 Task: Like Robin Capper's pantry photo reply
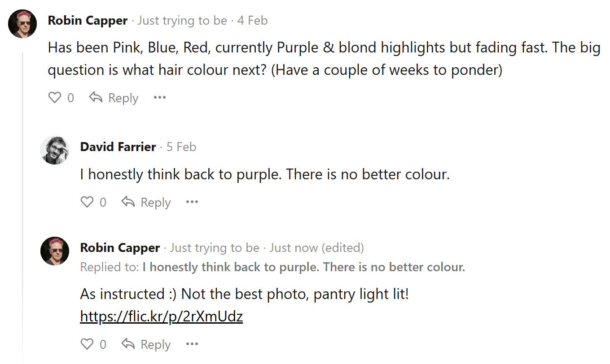(x=87, y=344)
